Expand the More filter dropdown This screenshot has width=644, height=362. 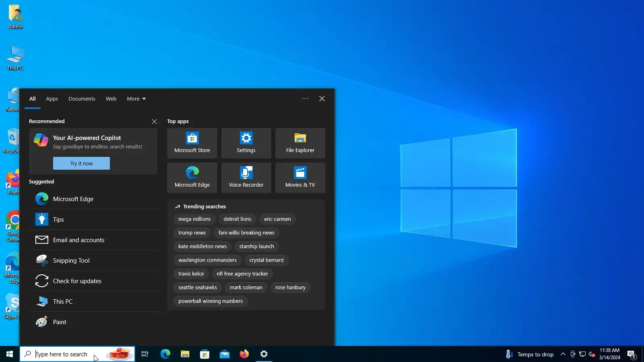click(x=136, y=99)
